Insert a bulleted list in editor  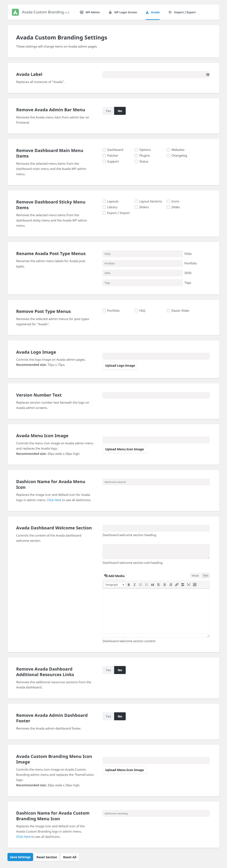tap(141, 585)
